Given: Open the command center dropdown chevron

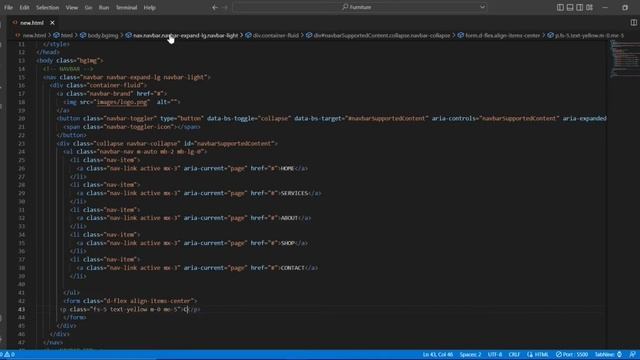Looking at the screenshot, I should point(482,7).
